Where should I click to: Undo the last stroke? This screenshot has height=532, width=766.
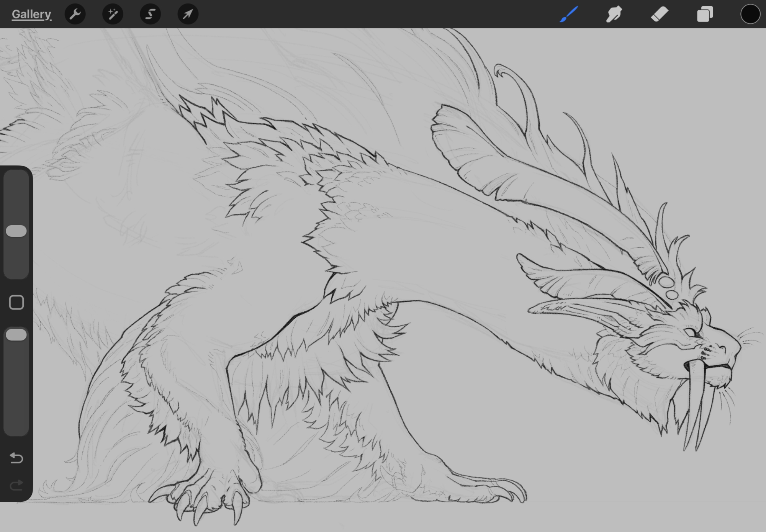click(16, 458)
